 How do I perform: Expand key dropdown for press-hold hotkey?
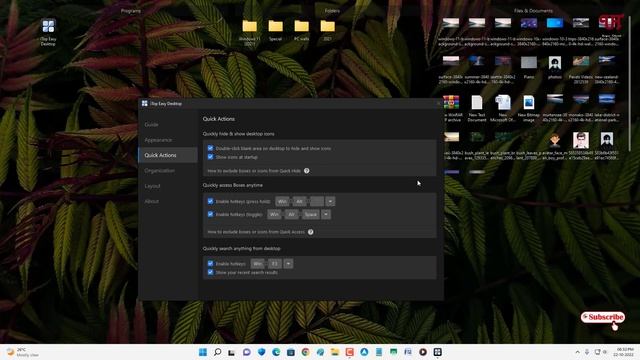(330, 201)
